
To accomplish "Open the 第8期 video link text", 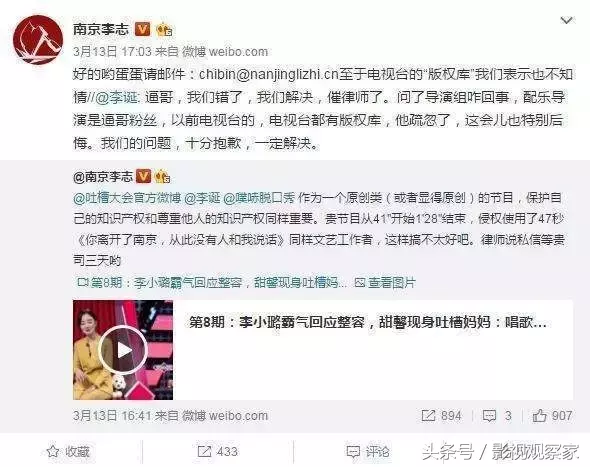I will [212, 283].
